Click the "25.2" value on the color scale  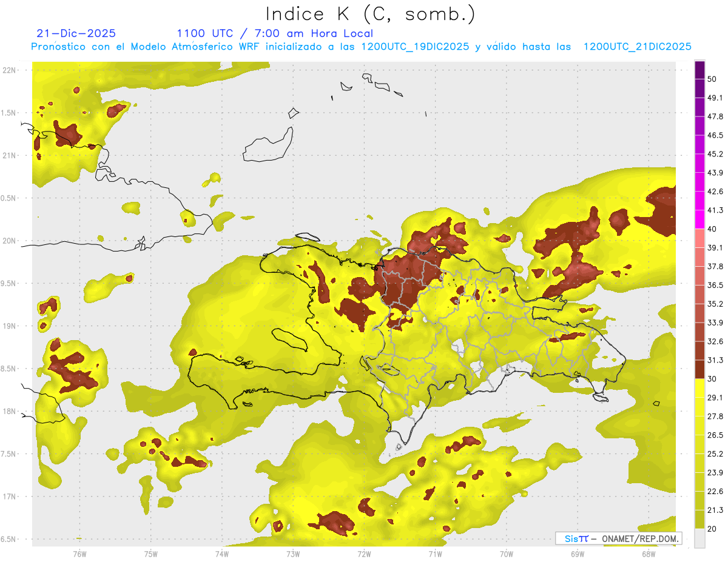[715, 453]
